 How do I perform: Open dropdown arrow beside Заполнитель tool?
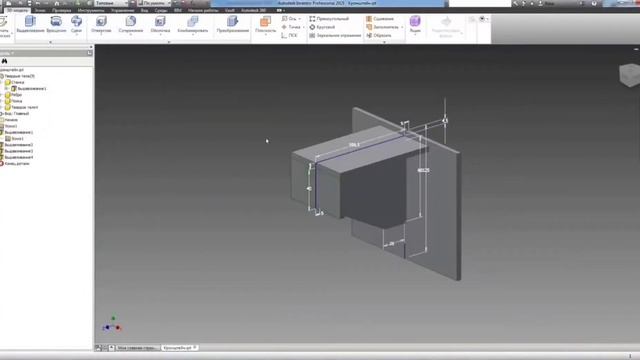[402, 27]
